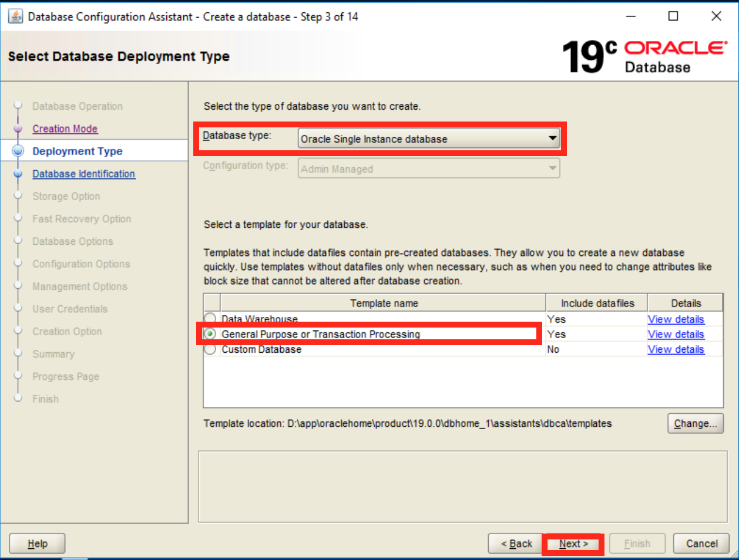Click Management Options step
The width and height of the screenshot is (739, 560).
80,286
